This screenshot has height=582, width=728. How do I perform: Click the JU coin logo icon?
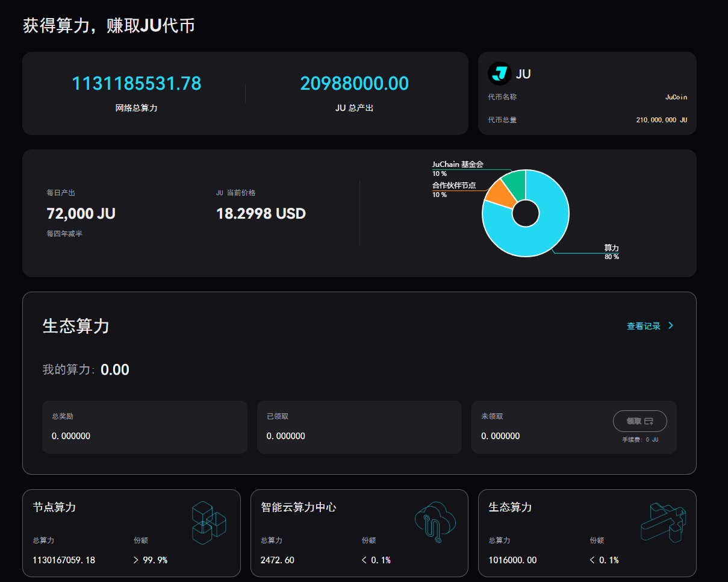pyautogui.click(x=499, y=74)
